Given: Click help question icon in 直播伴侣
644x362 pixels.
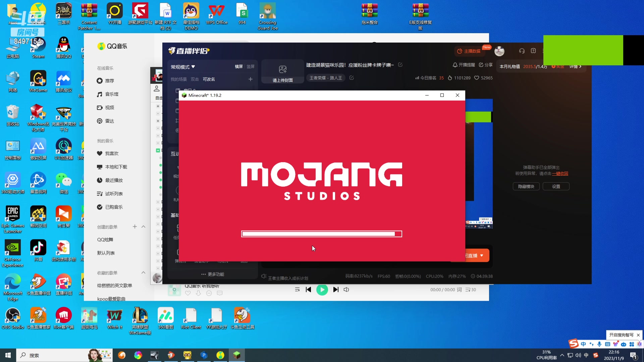Looking at the screenshot, I should tap(533, 51).
